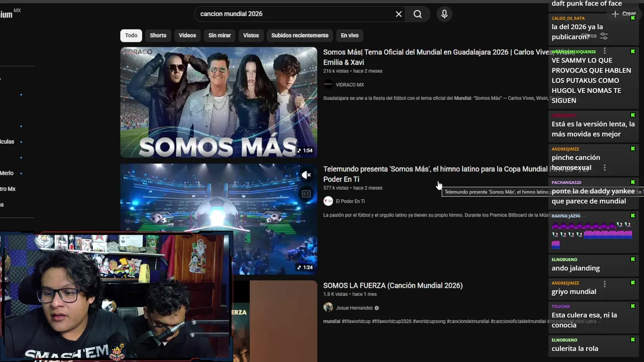644x362 pixels.
Task: Open three-dot menu beside SOMOS LA FUERZA result
Action: pyautogui.click(x=605, y=284)
